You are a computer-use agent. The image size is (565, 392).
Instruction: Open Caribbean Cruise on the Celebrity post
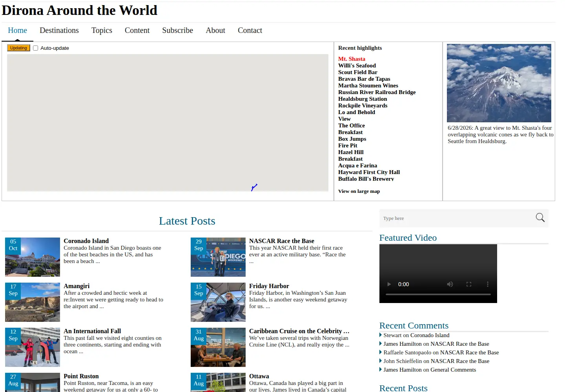(299, 331)
